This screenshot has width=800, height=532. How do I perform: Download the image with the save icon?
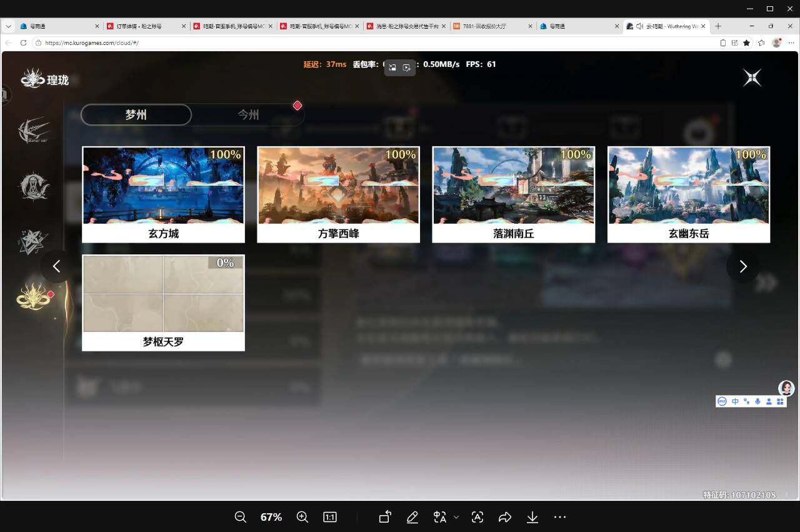pyautogui.click(x=532, y=517)
